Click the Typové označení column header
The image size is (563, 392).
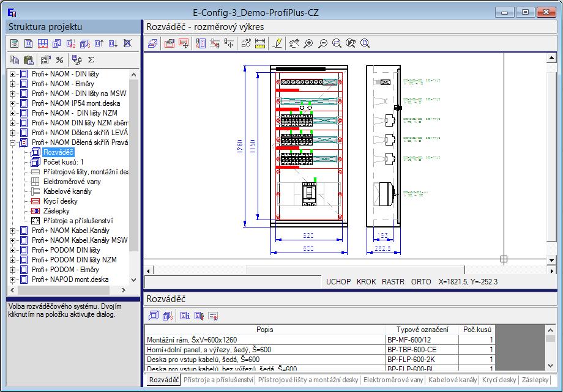point(422,330)
